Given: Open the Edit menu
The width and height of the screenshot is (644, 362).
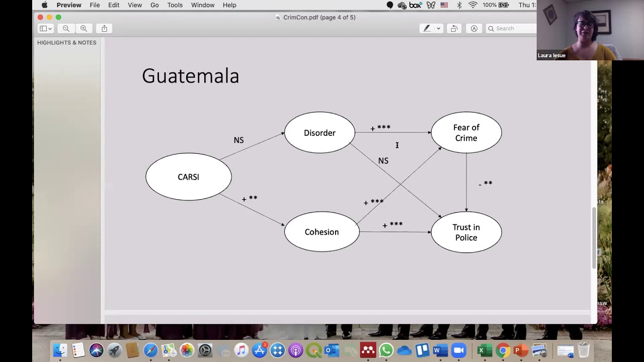Looking at the screenshot, I should click(x=114, y=5).
